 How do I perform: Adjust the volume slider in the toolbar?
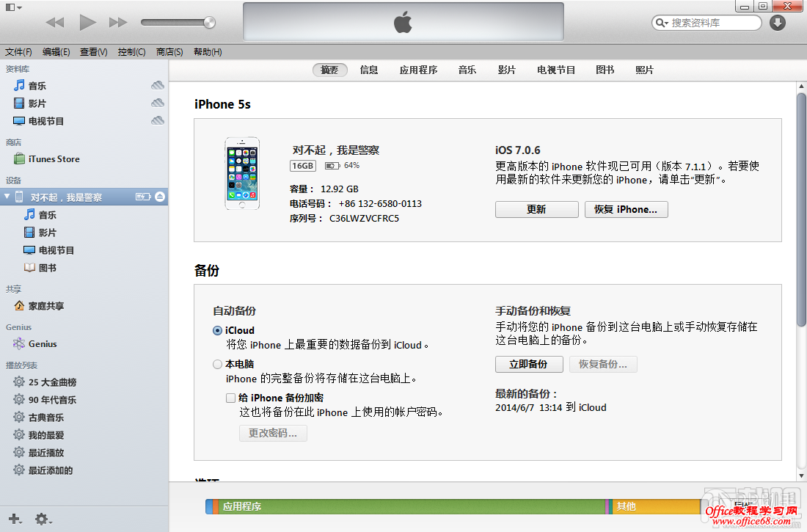209,23
